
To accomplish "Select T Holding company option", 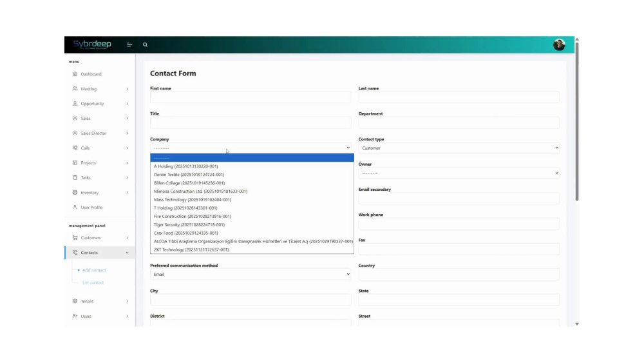I will tap(252, 208).
